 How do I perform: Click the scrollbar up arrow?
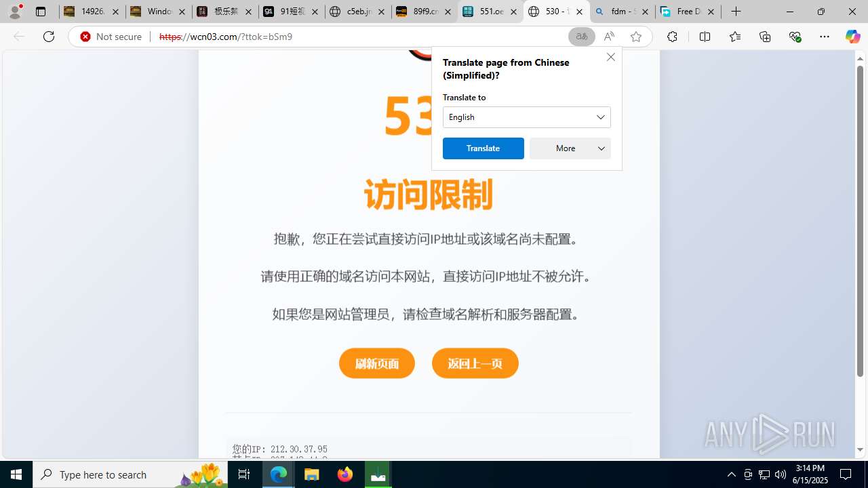point(860,58)
